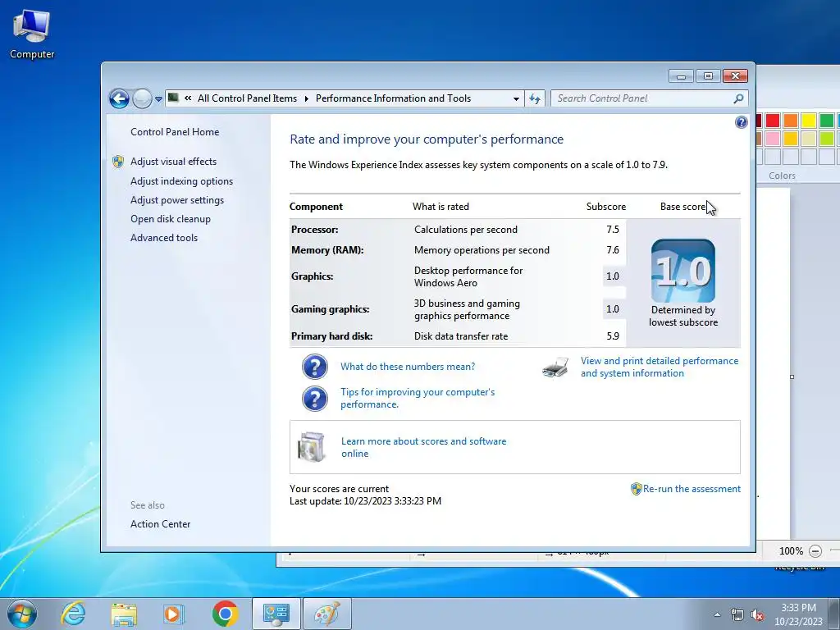Image resolution: width=840 pixels, height=630 pixels.
Task: Open the taskbar clock showing 3:33 PM
Action: coord(798,614)
